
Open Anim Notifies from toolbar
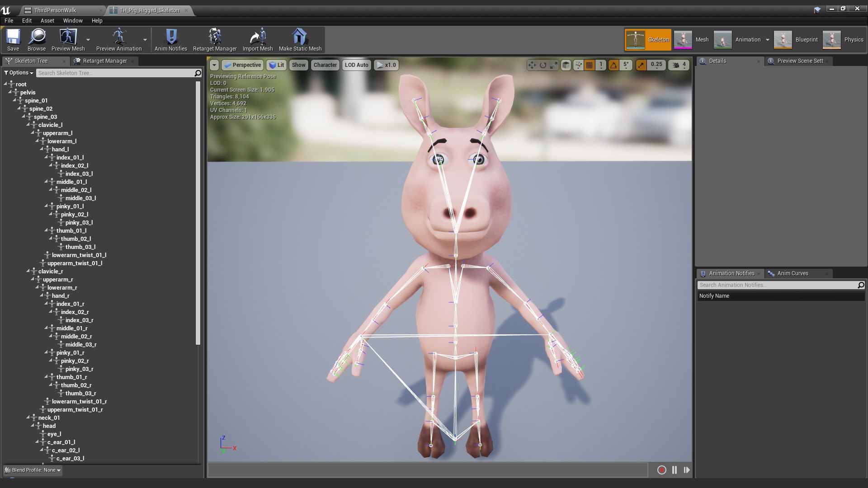point(171,40)
